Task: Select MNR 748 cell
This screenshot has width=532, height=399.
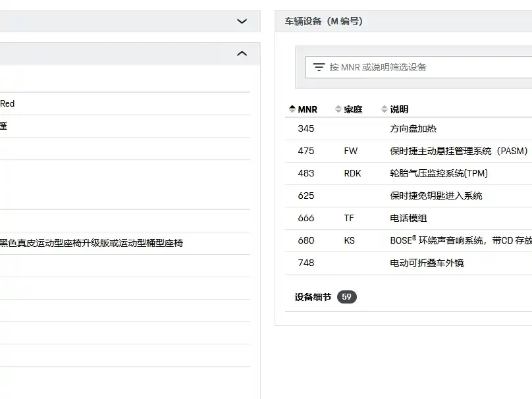Action: point(306,263)
